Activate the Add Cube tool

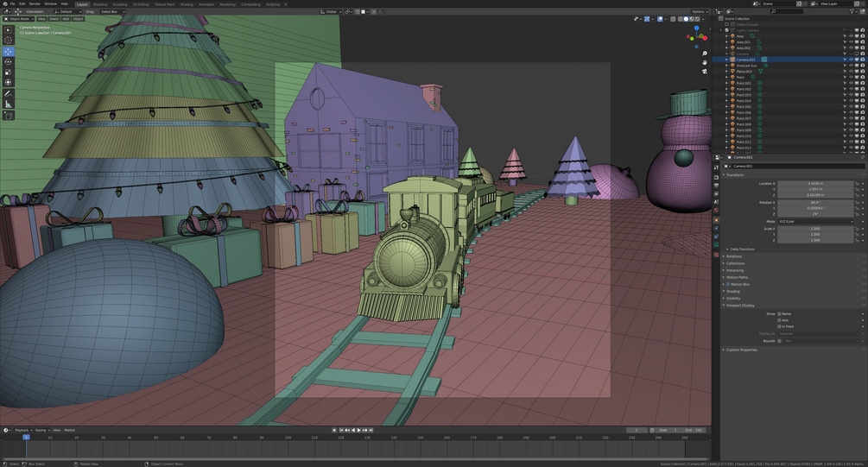click(x=8, y=116)
